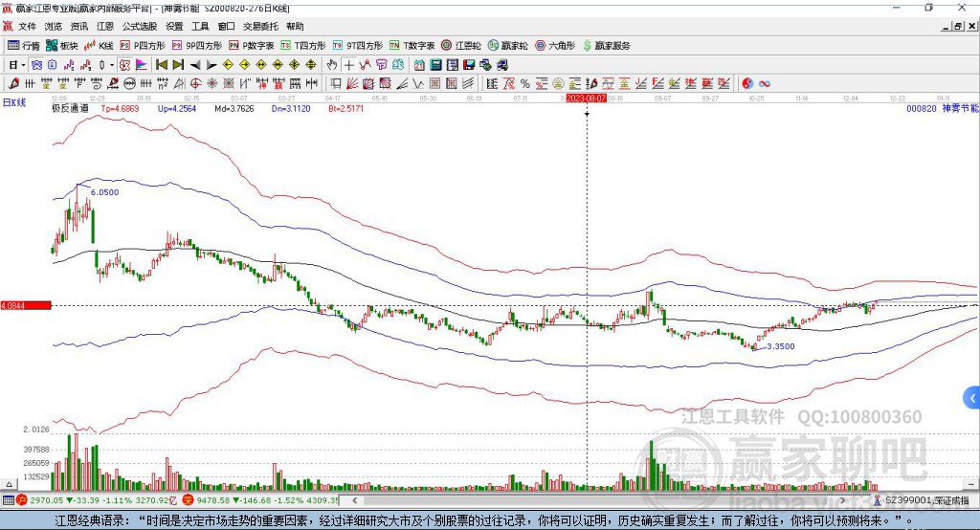Open the 浏览 menu
Viewport: 980px width, 530px height.
click(x=54, y=26)
